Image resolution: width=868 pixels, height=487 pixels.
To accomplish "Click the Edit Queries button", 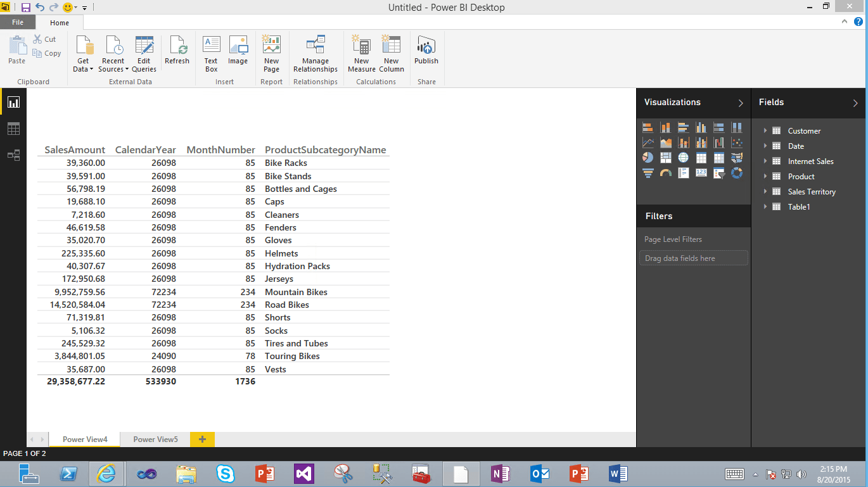I will point(144,54).
